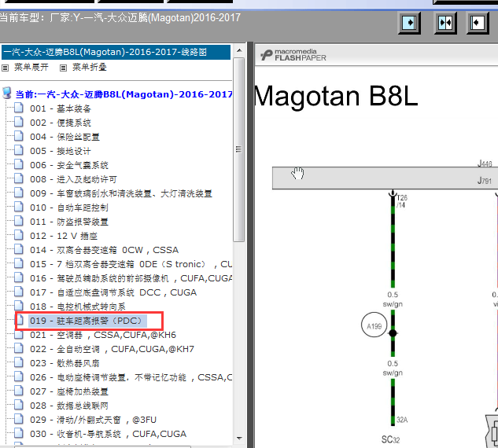This screenshot has height=448, width=498.
Task: Click the A199 circle node in diagram
Action: 374,325
